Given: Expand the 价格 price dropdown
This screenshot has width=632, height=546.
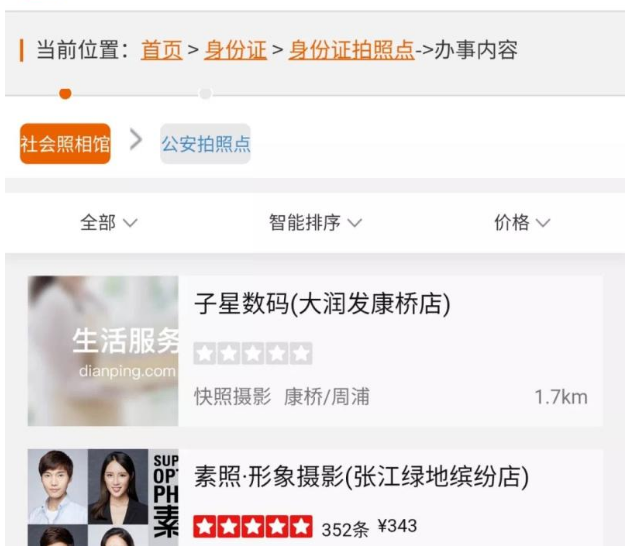Looking at the screenshot, I should coord(522,222).
